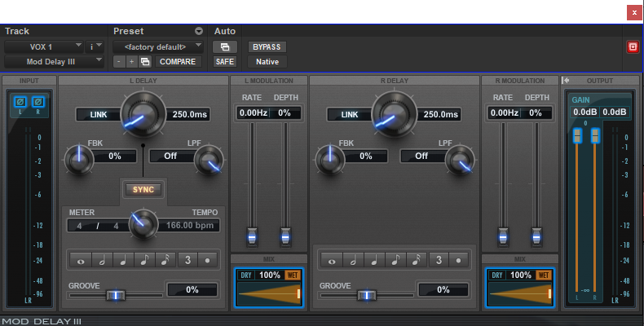Viewport: 644px width, 326px height.
Task: Click next preset plus button
Action: pos(131,62)
